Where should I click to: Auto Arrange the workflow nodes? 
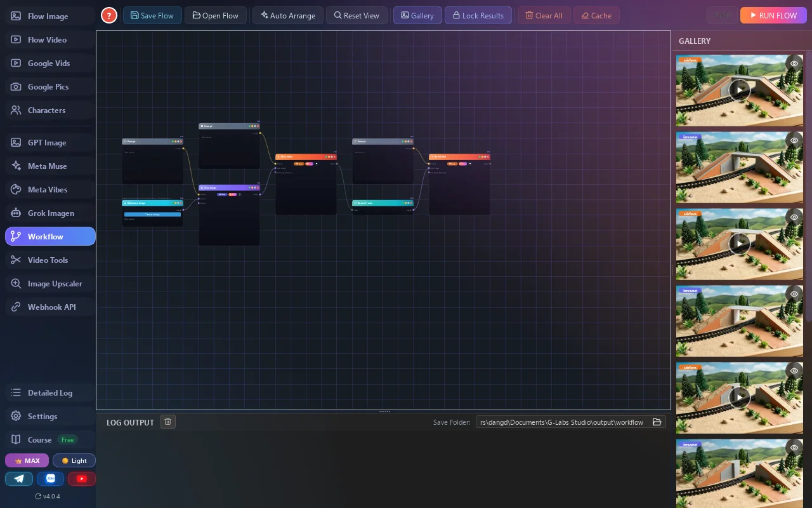click(288, 15)
